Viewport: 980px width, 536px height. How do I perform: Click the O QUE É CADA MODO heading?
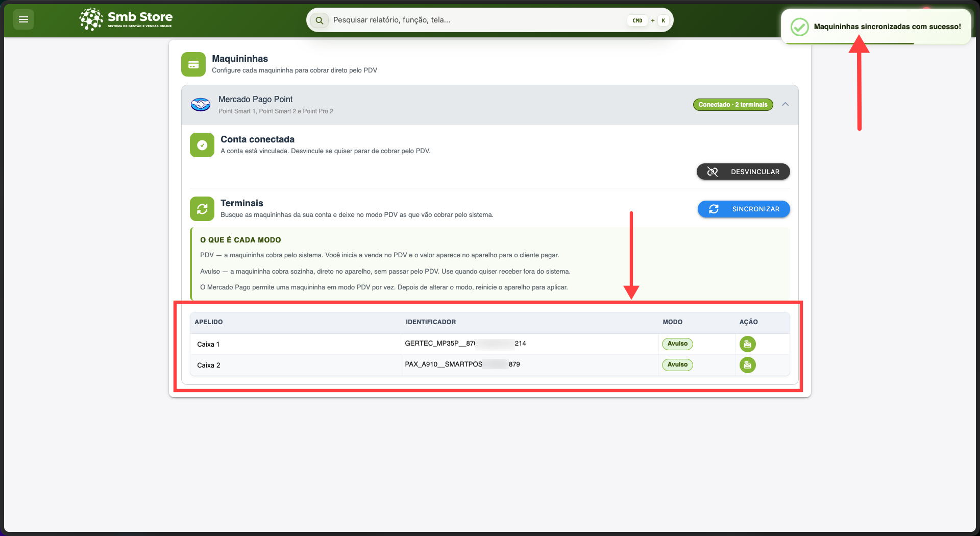[x=240, y=240]
